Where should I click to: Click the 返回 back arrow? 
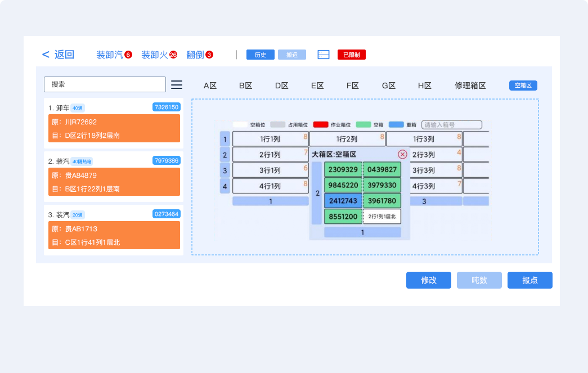pos(46,55)
